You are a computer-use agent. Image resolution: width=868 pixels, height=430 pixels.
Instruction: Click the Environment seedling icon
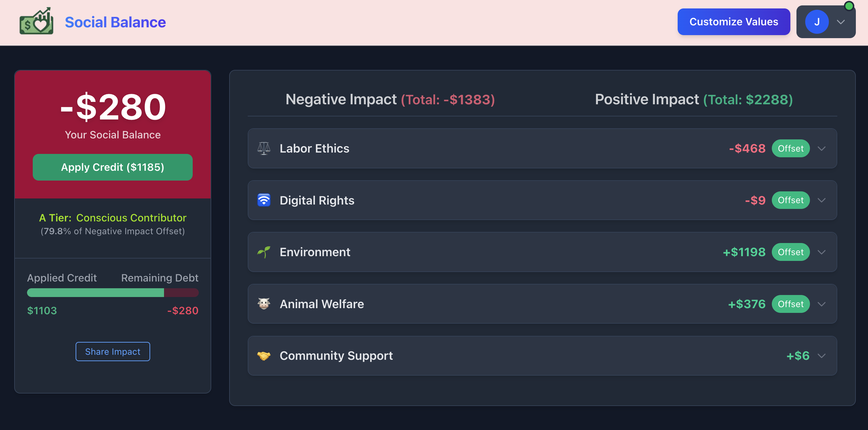tap(264, 252)
